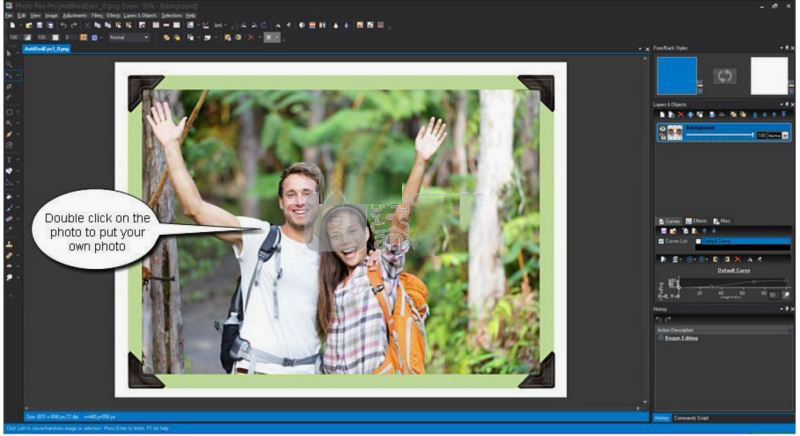Adjust the Background layer opacity slider
Screen dimensions: 800x436
[720, 135]
